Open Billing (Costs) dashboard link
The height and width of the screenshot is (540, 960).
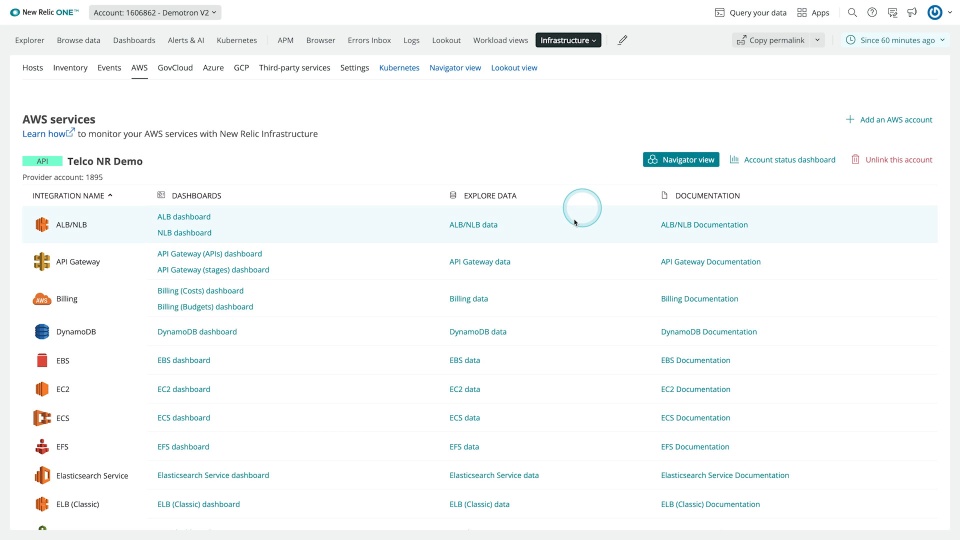pos(200,291)
